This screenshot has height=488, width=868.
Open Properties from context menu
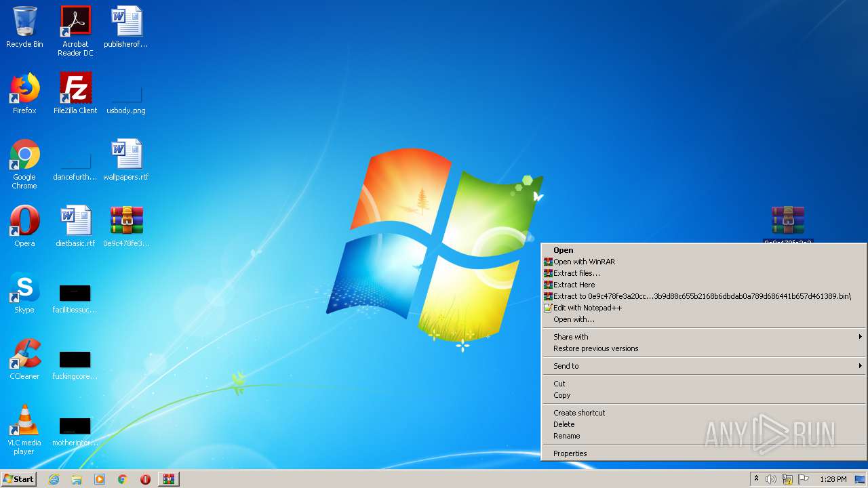click(704, 453)
